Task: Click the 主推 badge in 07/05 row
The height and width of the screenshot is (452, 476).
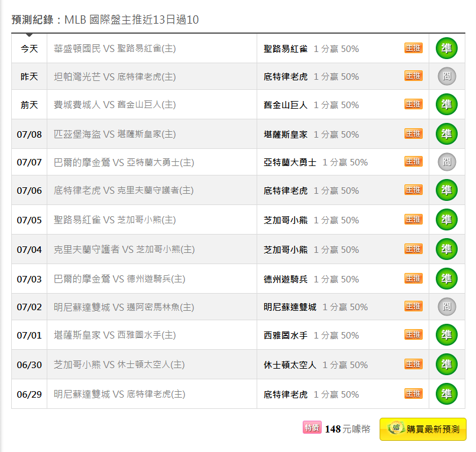Action: (x=413, y=219)
